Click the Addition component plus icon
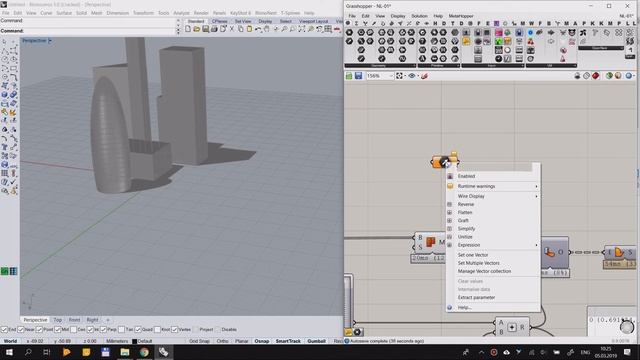Image resolution: width=640 pixels, height=360 pixels. point(512,327)
